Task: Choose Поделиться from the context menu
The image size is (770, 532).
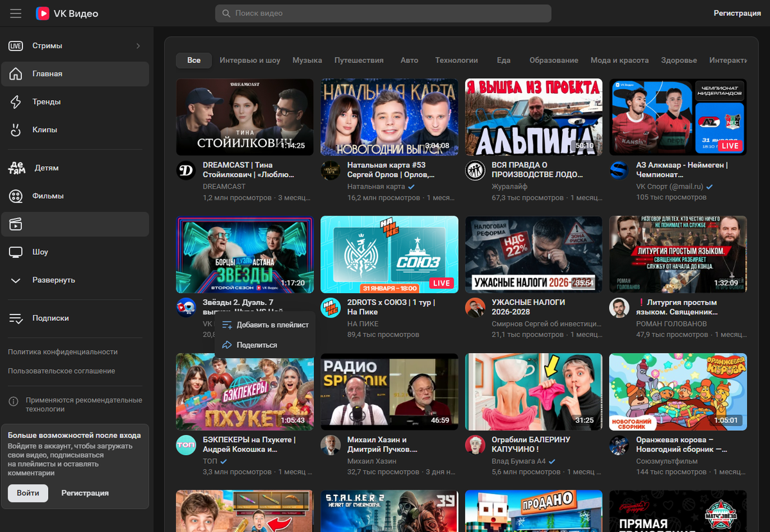Action: pos(265,345)
